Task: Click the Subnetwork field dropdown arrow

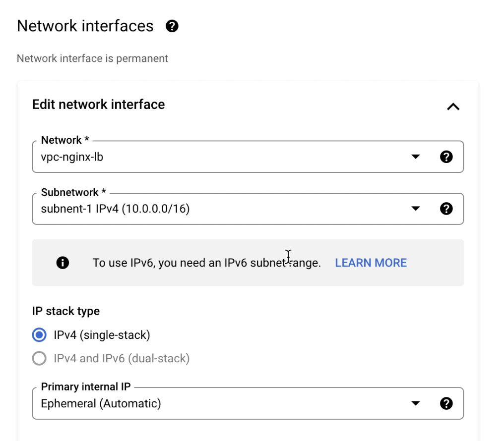Action: pyautogui.click(x=416, y=209)
